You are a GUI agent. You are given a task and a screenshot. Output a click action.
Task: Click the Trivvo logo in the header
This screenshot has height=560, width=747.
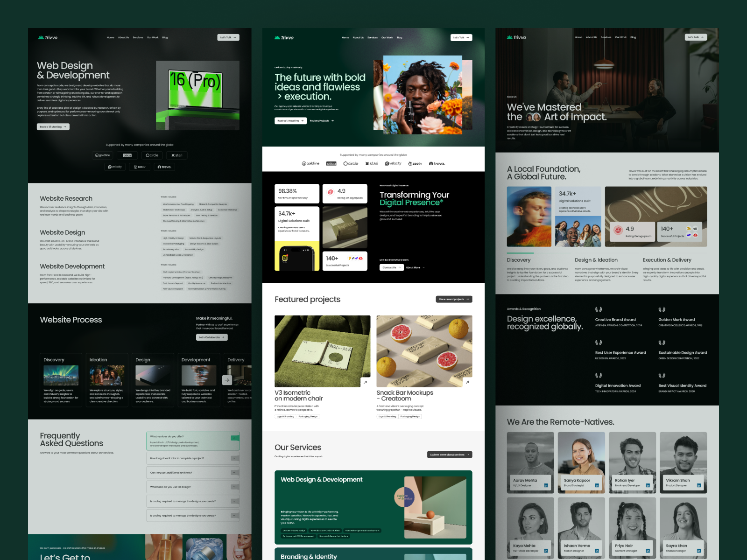tap(47, 37)
